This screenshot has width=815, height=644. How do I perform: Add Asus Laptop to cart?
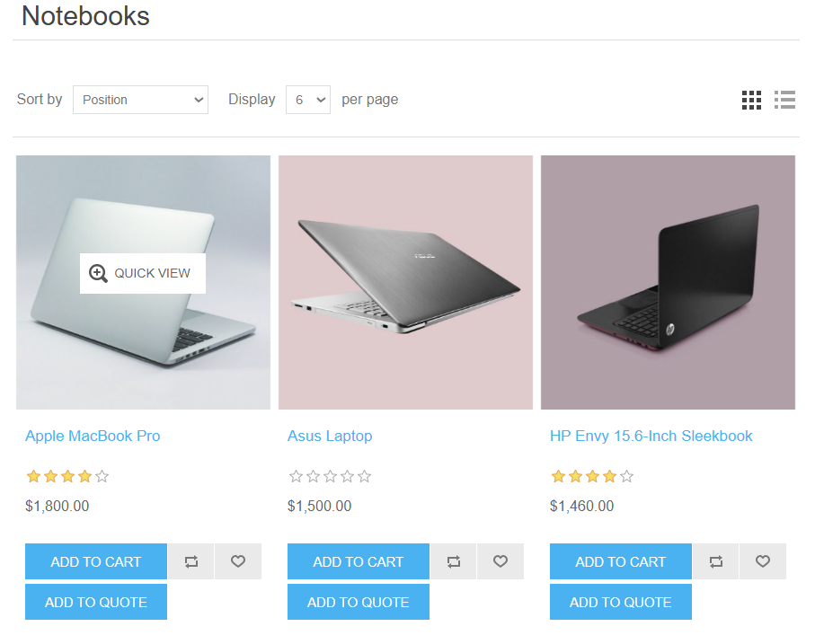[x=359, y=561]
